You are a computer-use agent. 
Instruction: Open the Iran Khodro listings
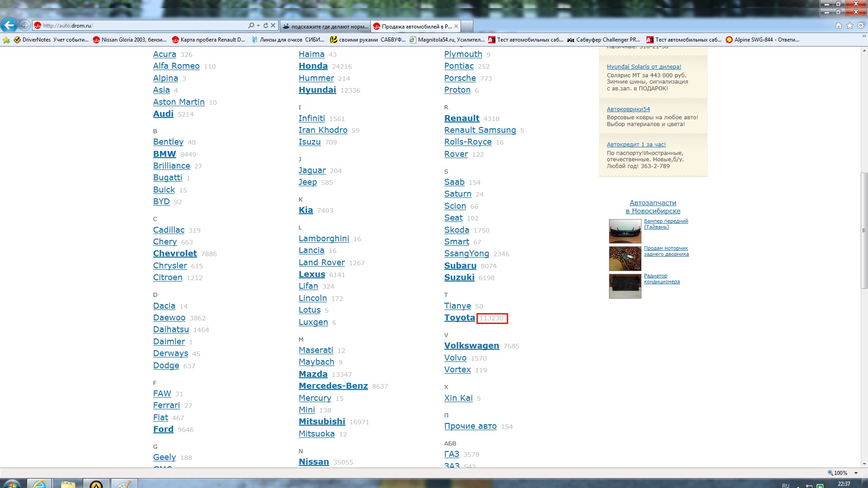323,130
